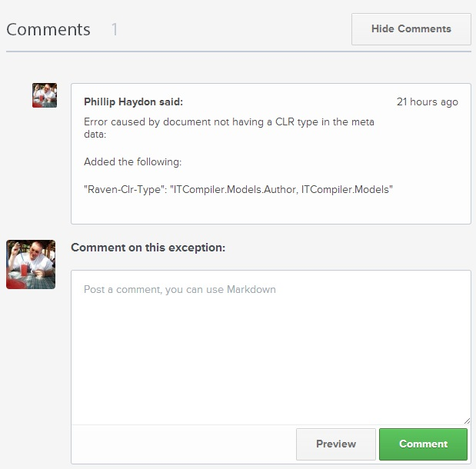This screenshot has width=476, height=469.
Task: Click the large user avatar beside the comment form
Action: [x=31, y=264]
